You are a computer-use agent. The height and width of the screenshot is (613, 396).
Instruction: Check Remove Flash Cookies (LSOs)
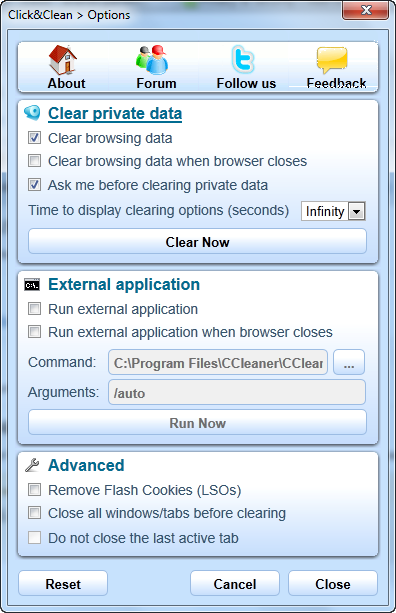click(34, 489)
